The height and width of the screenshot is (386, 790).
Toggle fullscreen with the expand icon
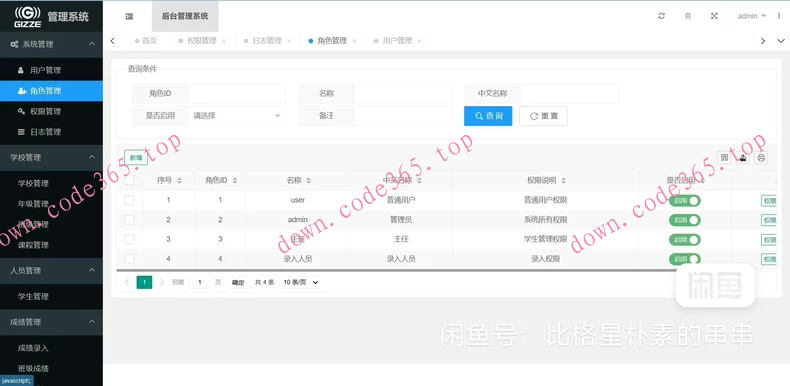714,16
